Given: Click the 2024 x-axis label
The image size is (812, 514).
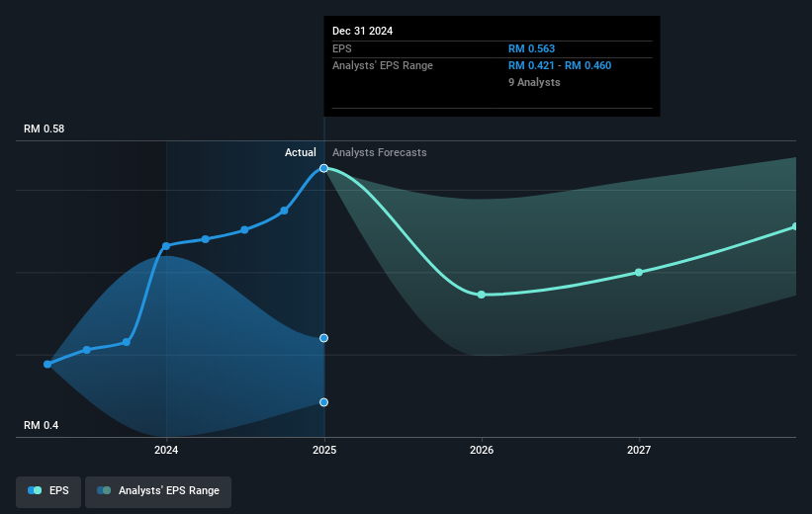Looking at the screenshot, I should click(166, 450).
